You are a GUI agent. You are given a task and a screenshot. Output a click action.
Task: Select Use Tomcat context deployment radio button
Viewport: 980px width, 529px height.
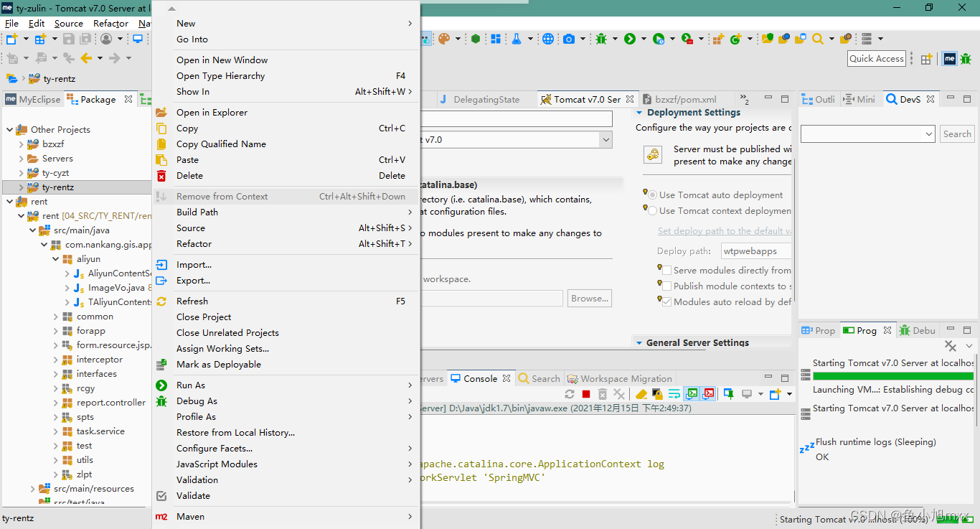[652, 210]
